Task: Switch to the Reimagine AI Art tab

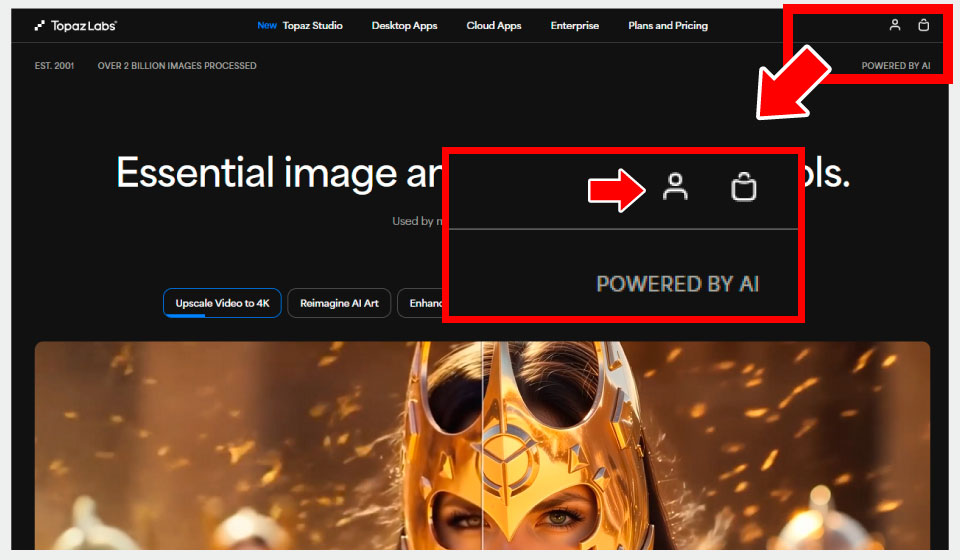Action: [x=339, y=303]
